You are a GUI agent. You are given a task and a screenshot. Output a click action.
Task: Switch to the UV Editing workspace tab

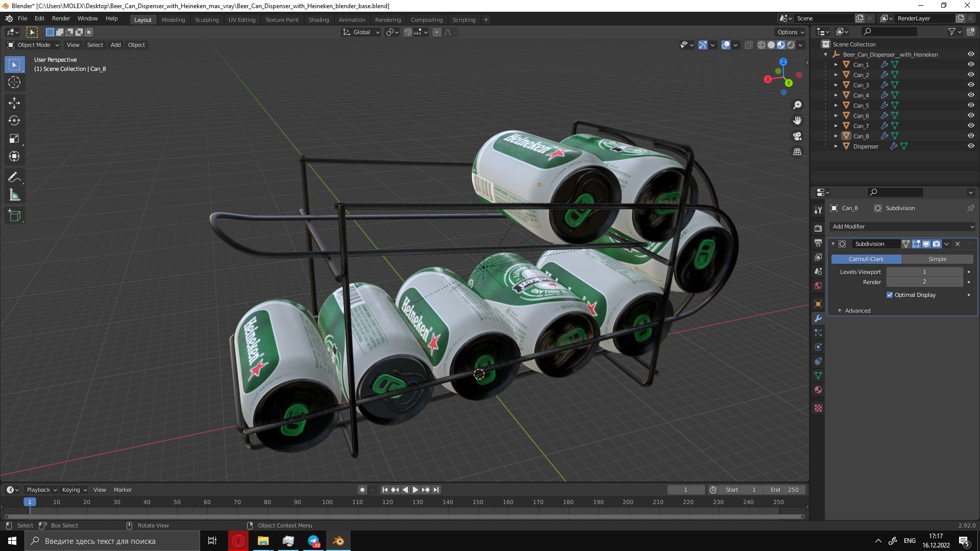point(242,20)
